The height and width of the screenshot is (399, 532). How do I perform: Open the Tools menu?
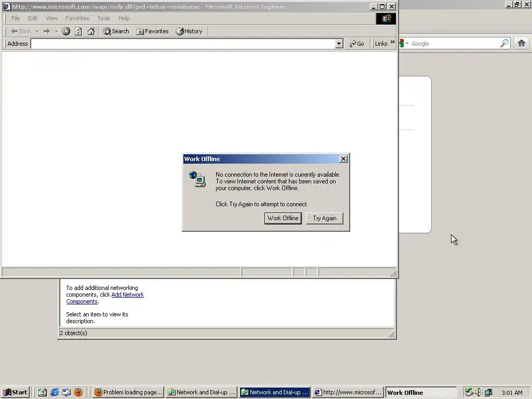[x=104, y=18]
